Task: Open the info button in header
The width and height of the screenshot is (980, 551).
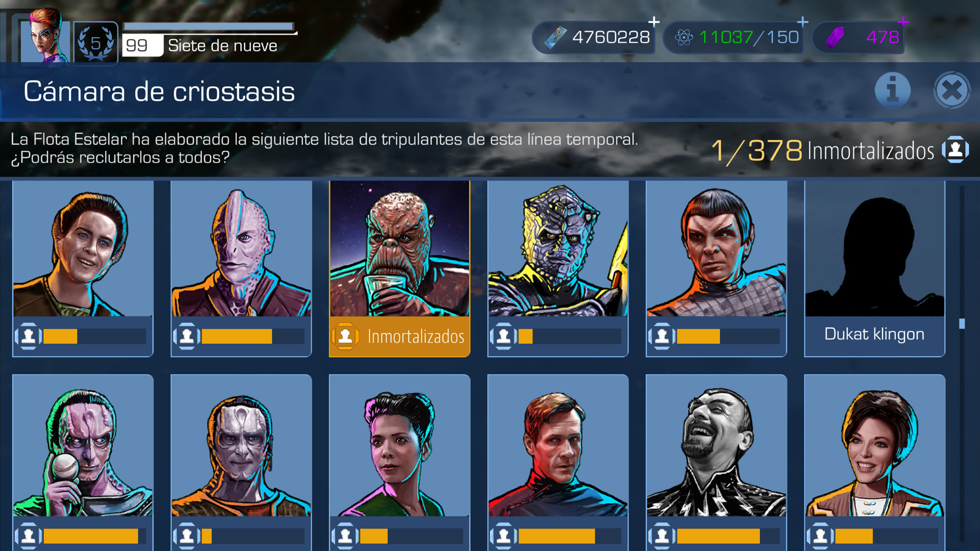Action: pos(892,91)
